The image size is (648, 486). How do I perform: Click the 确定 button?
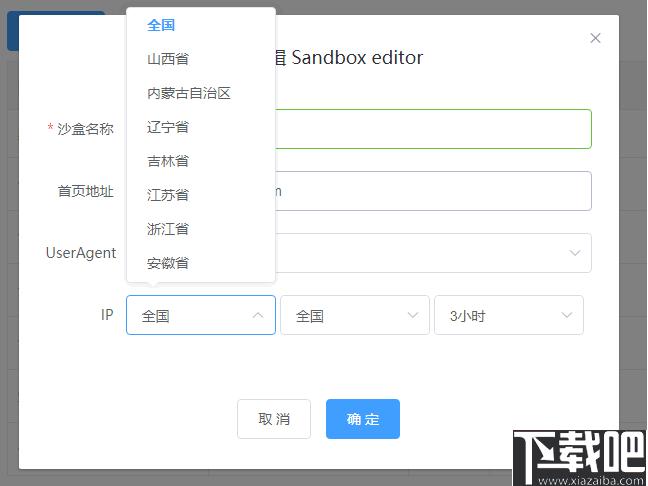coord(363,419)
